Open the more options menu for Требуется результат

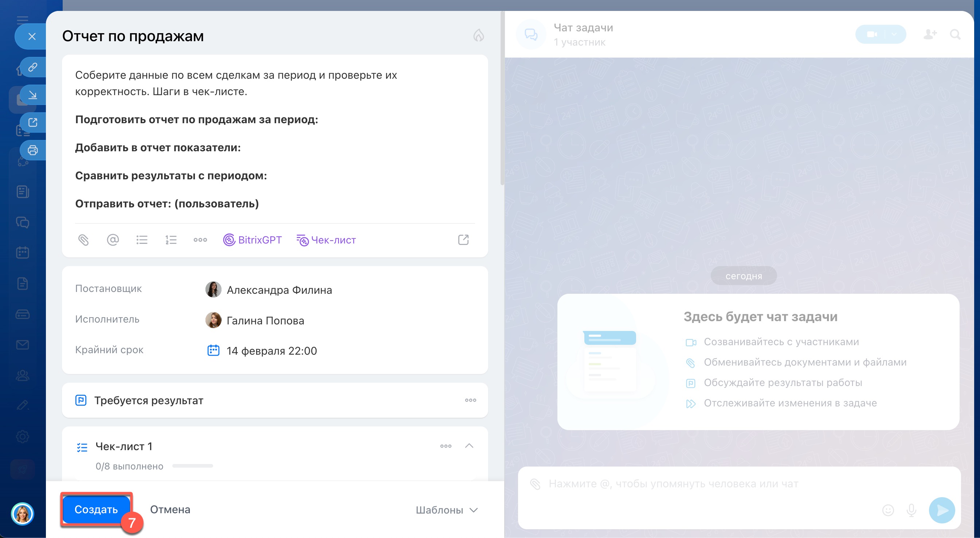[470, 400]
